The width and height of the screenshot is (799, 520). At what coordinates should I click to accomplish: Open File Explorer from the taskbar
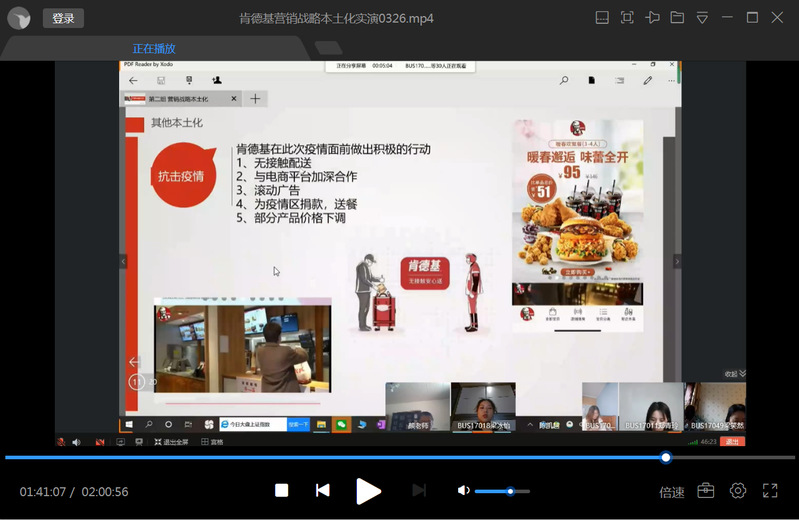(x=321, y=424)
